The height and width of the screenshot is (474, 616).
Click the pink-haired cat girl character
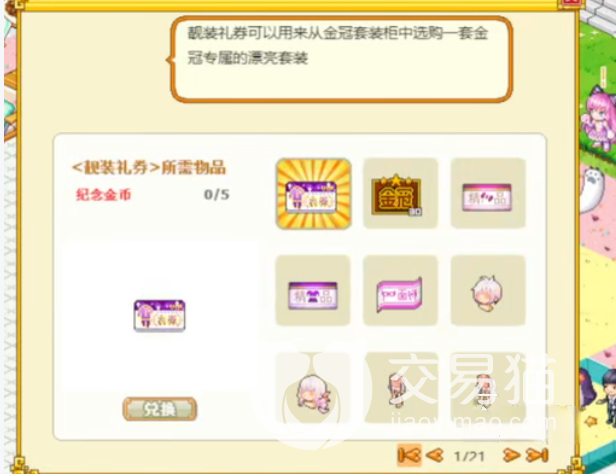(x=600, y=120)
